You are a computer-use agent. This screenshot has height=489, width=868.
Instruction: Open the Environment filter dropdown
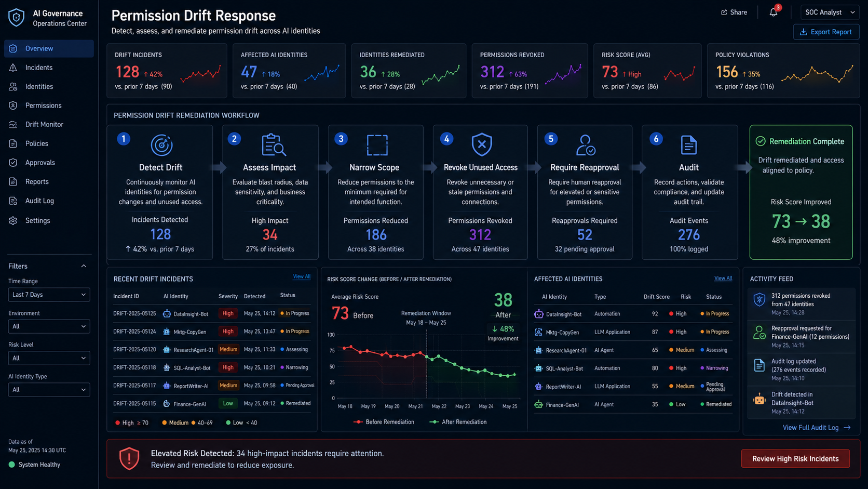point(49,326)
